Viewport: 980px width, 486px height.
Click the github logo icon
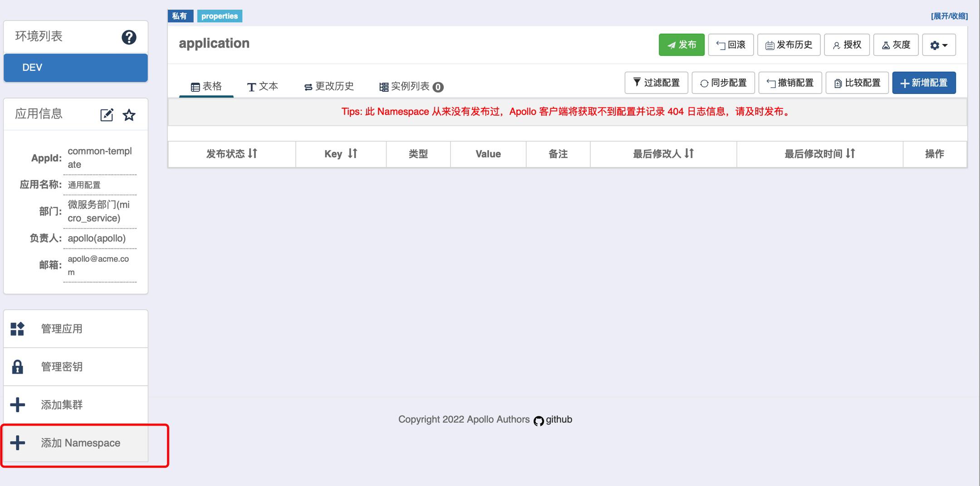[539, 421]
